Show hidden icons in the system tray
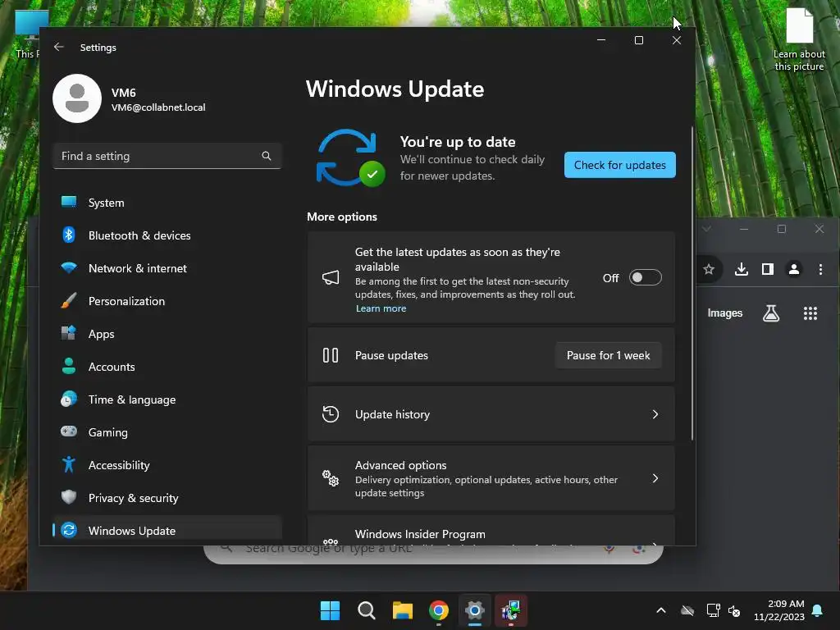 661,610
